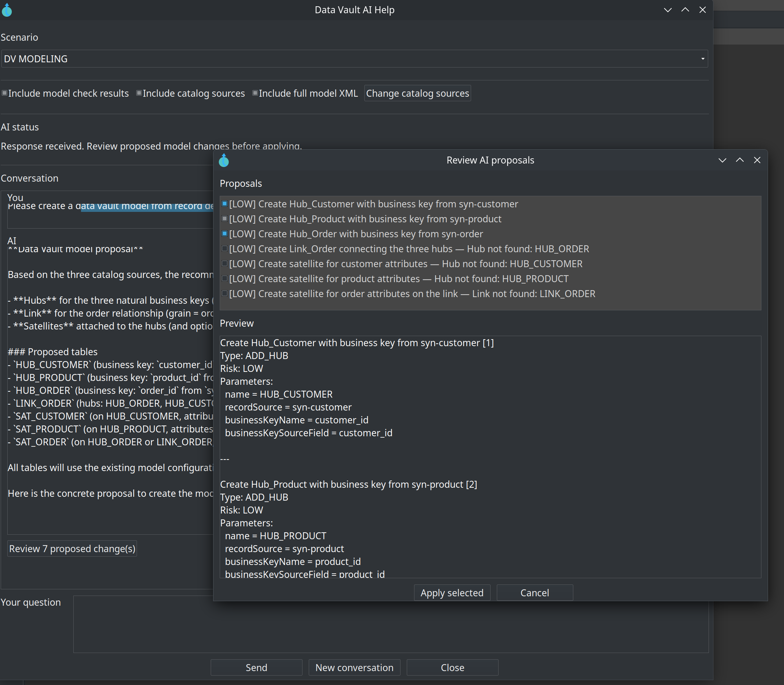This screenshot has height=685, width=784.
Task: Click the droplet app icon in Data Vault AI Help title bar
Action: 7,10
